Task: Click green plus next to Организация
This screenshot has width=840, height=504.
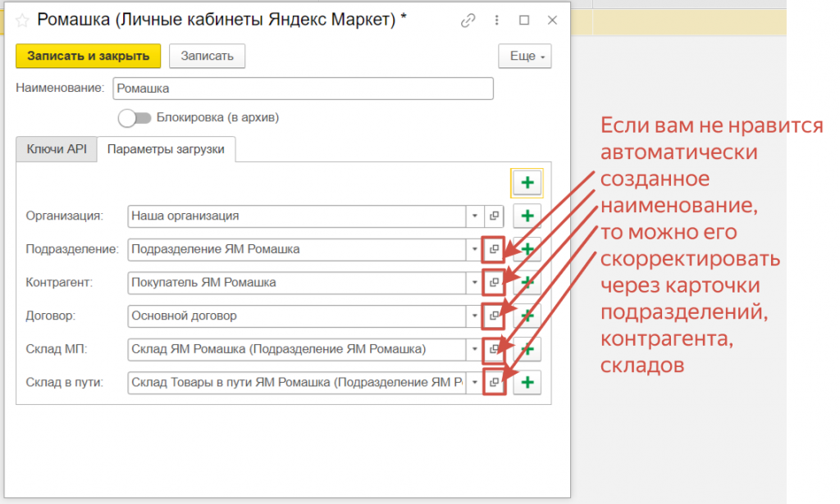Action: point(527,216)
